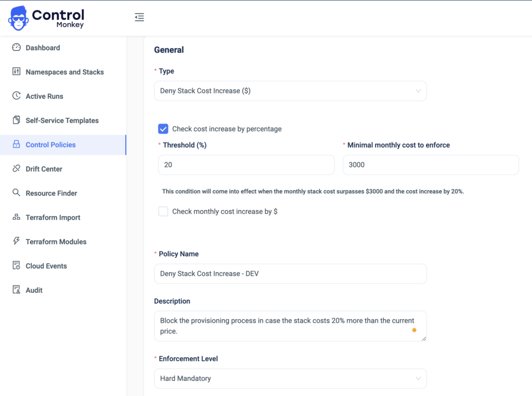Screen dimensions: 532x396
Task: Open the Type dropdown
Action: tap(290, 91)
